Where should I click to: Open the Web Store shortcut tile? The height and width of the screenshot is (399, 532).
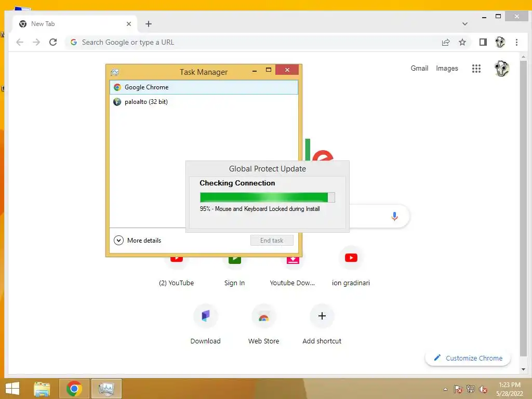(263, 316)
